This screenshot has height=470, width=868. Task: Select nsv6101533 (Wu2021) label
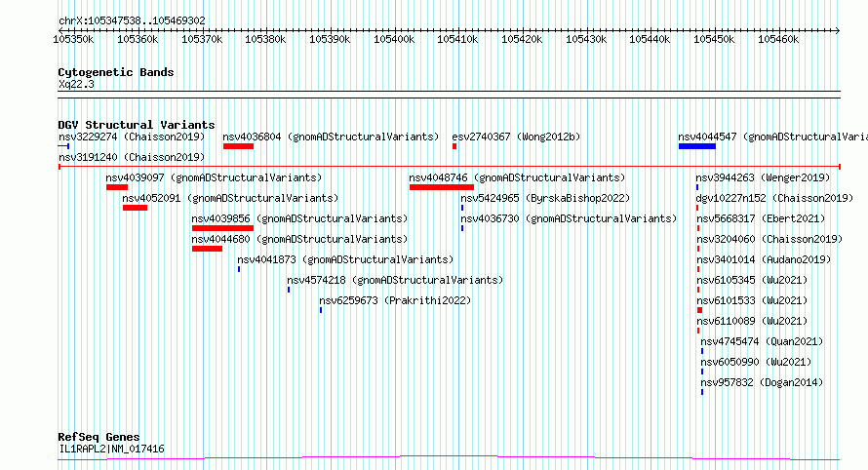click(x=752, y=300)
